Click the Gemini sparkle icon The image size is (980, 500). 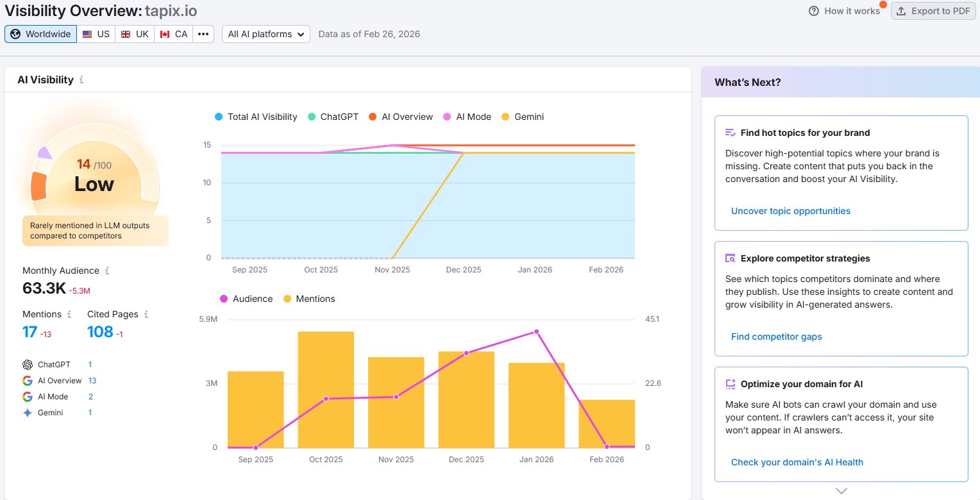pyautogui.click(x=28, y=413)
